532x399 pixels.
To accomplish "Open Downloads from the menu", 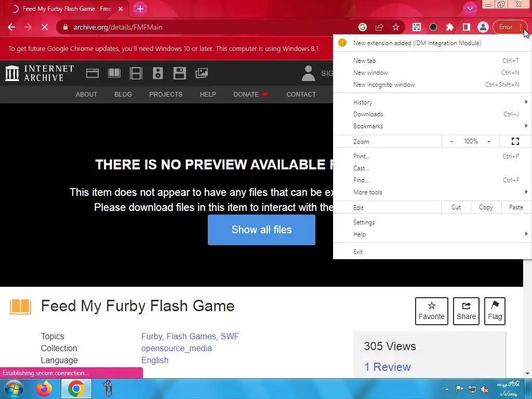I will point(432,114).
